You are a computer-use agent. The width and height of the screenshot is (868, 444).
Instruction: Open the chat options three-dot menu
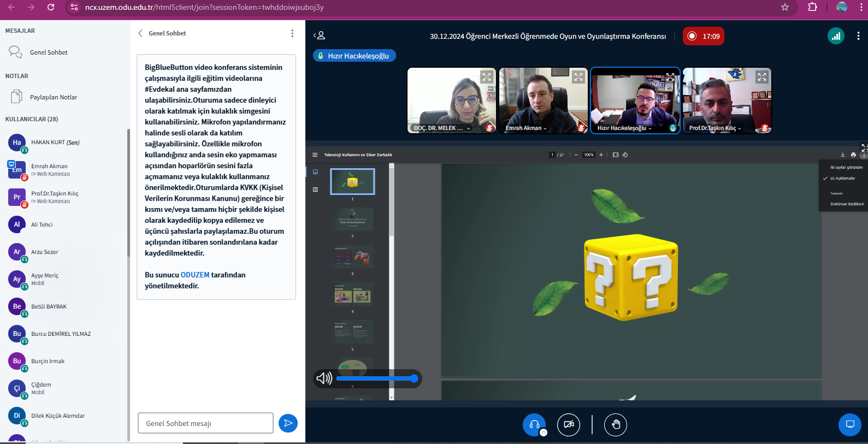pos(292,33)
